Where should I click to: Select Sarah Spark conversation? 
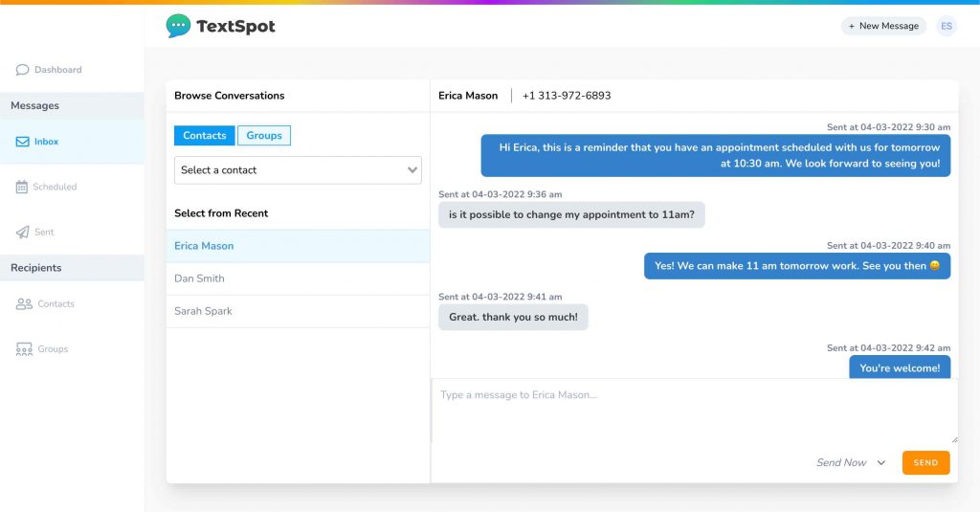[x=299, y=311]
